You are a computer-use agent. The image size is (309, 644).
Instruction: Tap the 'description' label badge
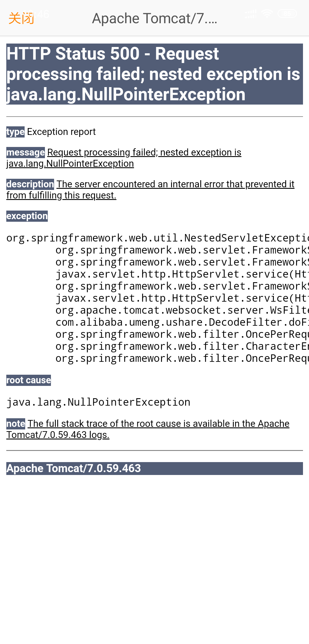click(30, 184)
